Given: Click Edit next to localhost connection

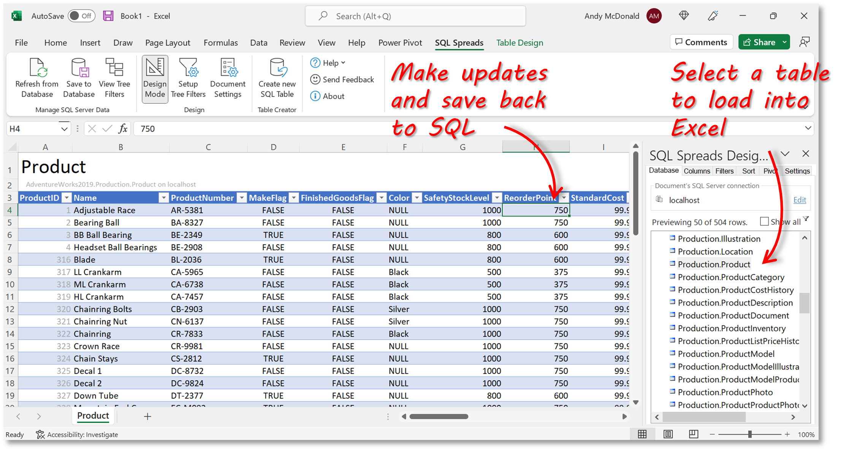Looking at the screenshot, I should (800, 200).
